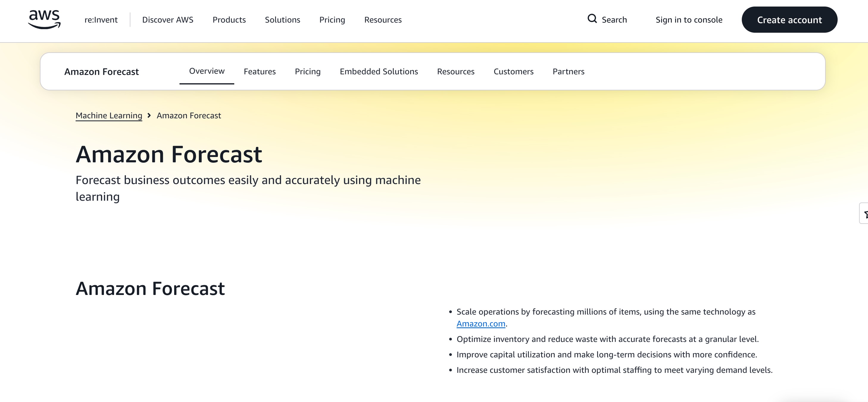The height and width of the screenshot is (402, 868).
Task: Click the second Amazon Forecast section heading
Action: (150, 288)
